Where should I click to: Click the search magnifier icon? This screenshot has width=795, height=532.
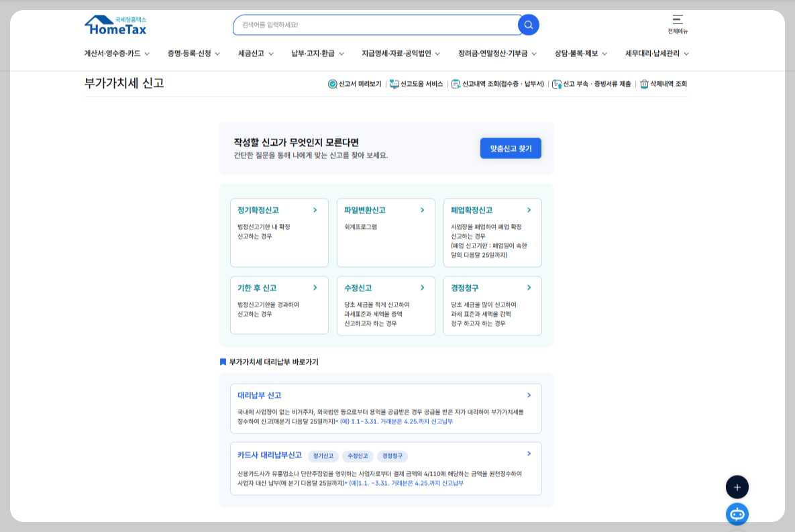tap(528, 25)
